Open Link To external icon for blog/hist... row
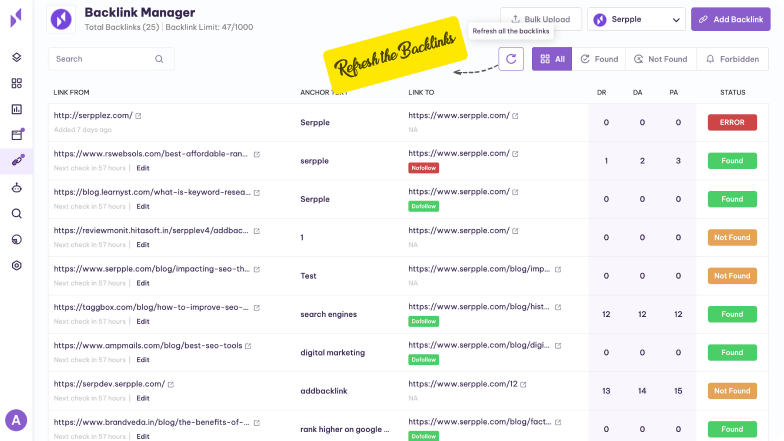Image resolution: width=784 pixels, height=441 pixels. pyautogui.click(x=558, y=308)
